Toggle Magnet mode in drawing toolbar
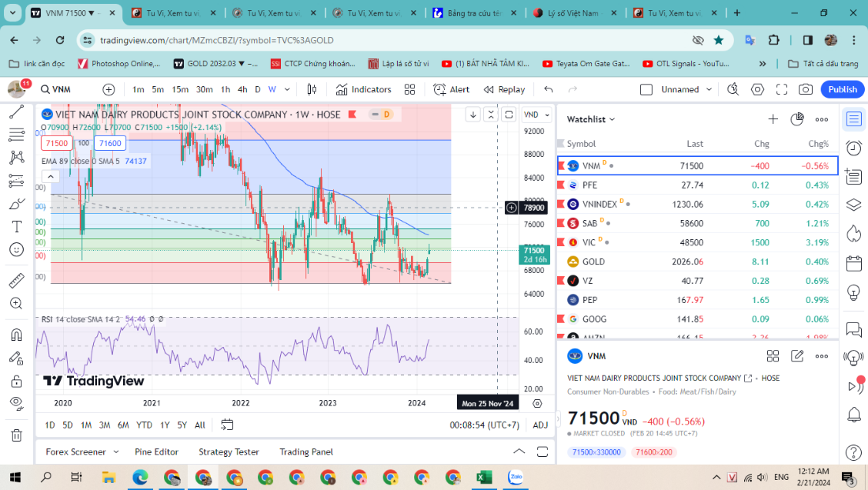This screenshot has width=868, height=490. coord(16,335)
